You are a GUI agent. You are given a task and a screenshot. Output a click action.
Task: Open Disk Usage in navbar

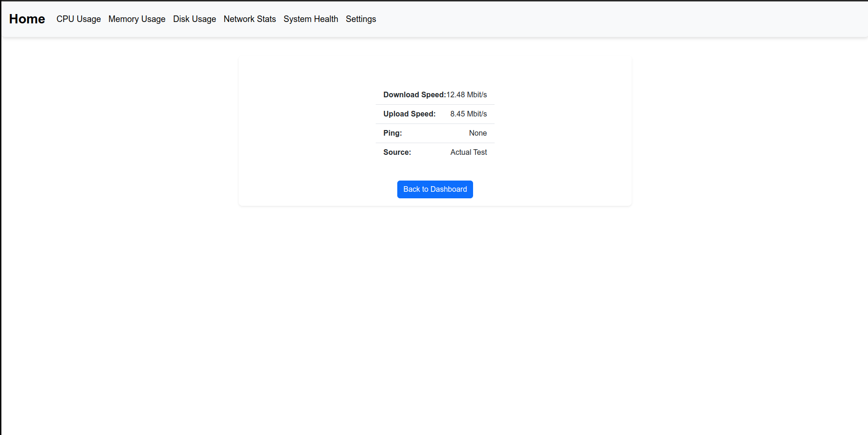tap(195, 19)
